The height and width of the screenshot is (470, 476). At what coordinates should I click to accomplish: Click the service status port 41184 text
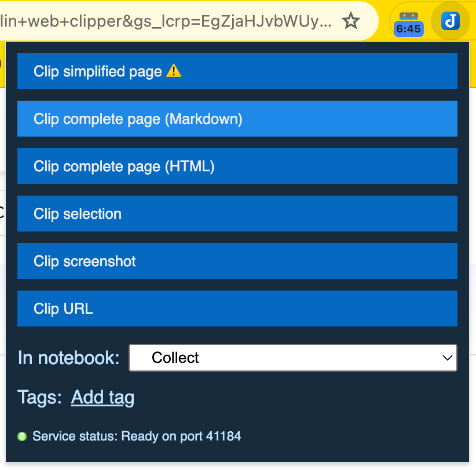click(137, 436)
